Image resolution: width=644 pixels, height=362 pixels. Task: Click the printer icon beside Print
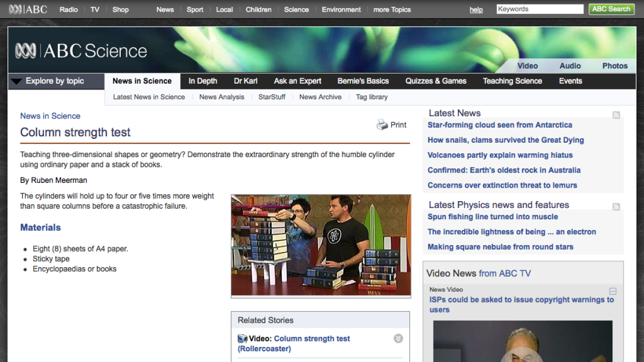coord(382,125)
